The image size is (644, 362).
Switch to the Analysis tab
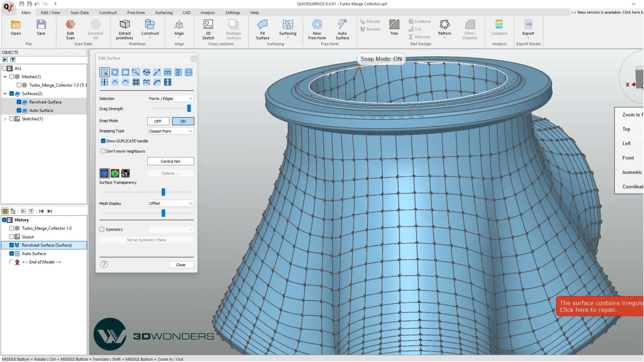click(207, 13)
